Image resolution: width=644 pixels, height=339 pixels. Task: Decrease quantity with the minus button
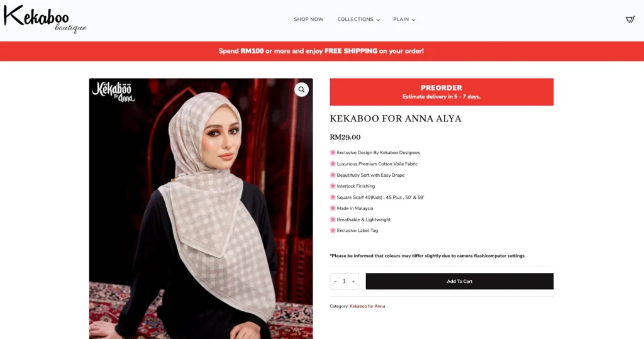point(336,282)
